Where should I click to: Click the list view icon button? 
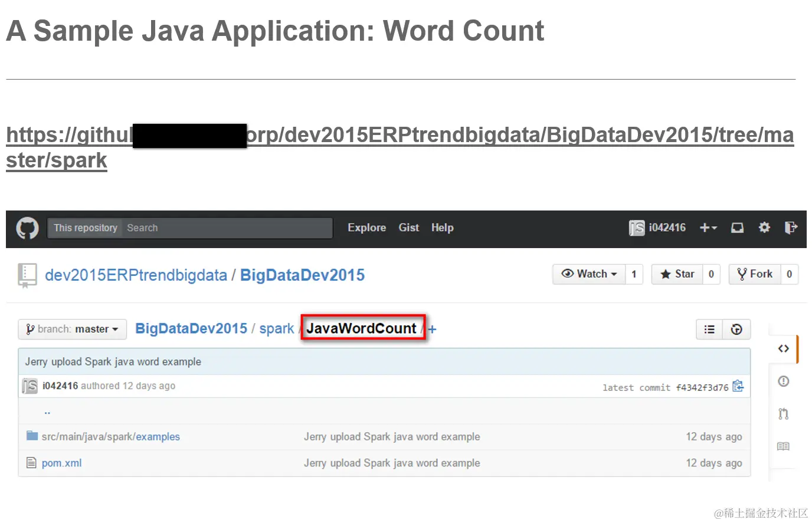tap(710, 330)
